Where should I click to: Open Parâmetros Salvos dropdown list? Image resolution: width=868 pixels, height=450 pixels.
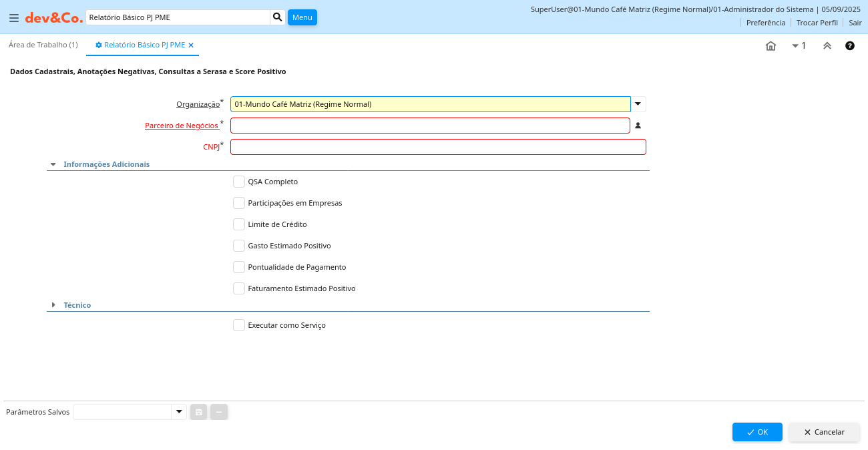[x=178, y=412]
